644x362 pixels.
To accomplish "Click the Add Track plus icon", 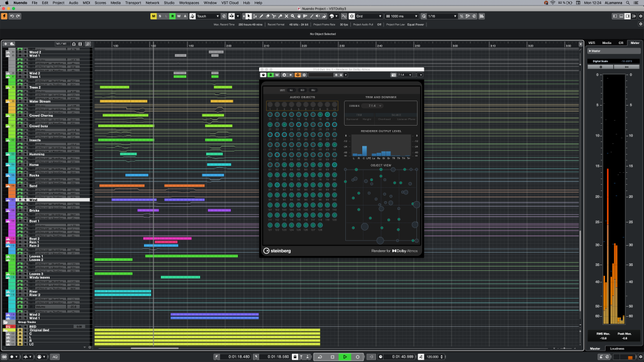I will coord(5,44).
